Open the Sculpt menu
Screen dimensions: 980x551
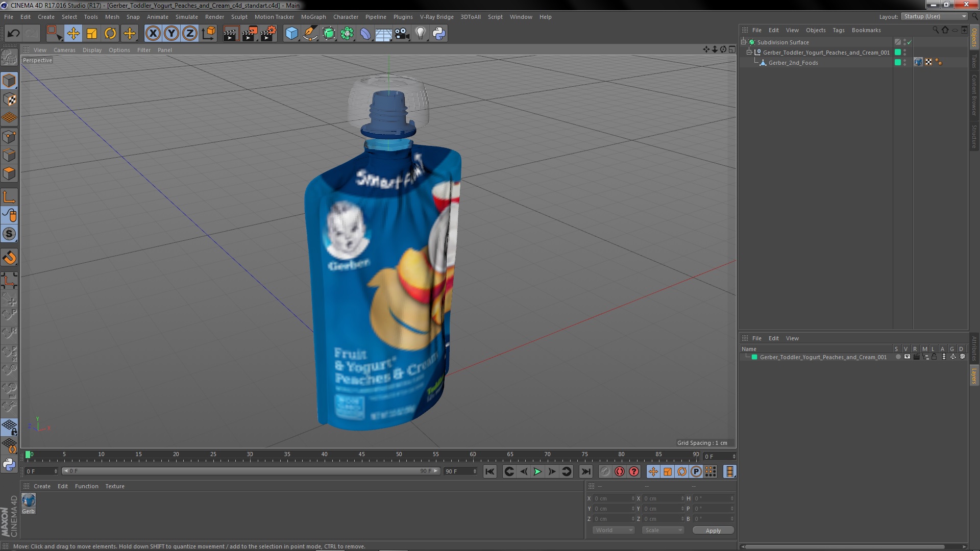click(x=239, y=17)
